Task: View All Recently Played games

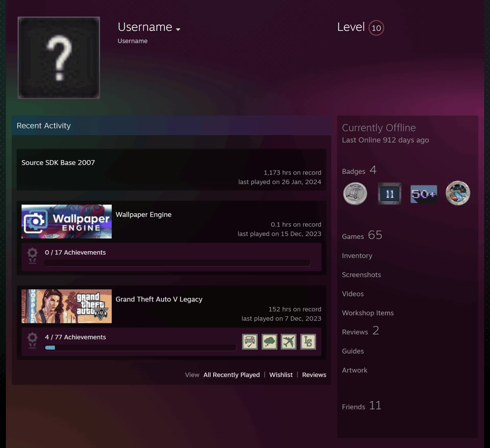Action: (231, 375)
